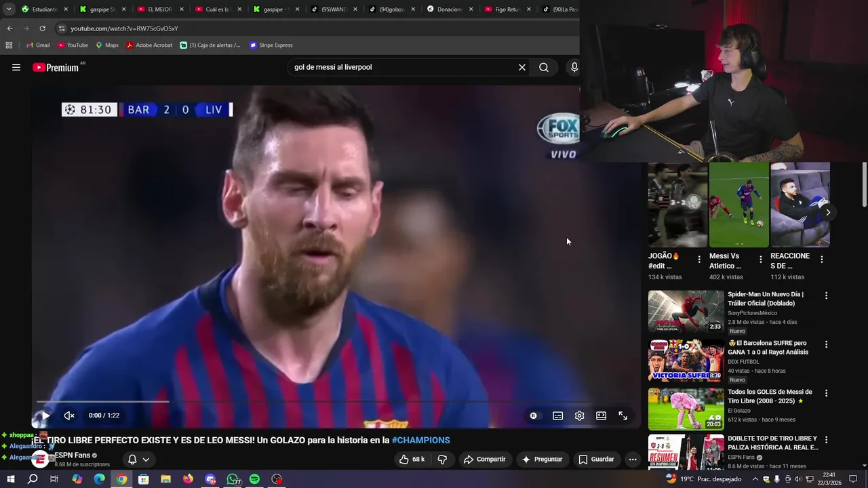
Task: Open El Barcelona SUFRE pero GANA video
Action: [768, 348]
